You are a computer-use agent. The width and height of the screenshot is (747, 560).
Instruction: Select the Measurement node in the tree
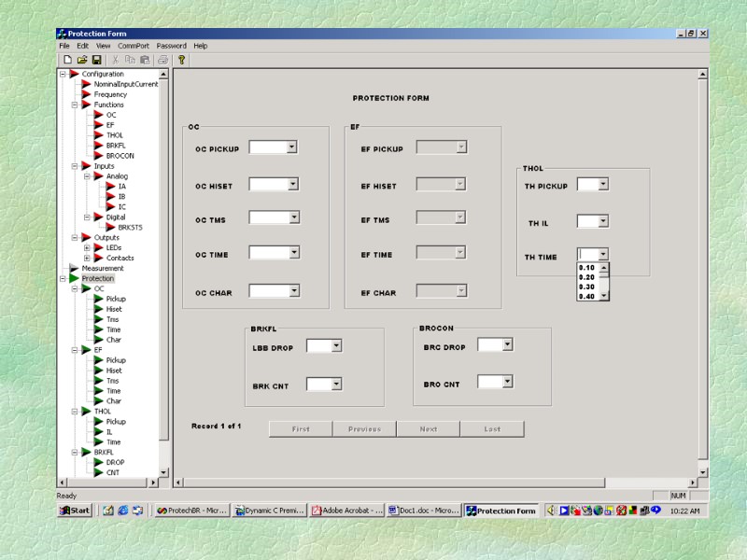pos(102,268)
